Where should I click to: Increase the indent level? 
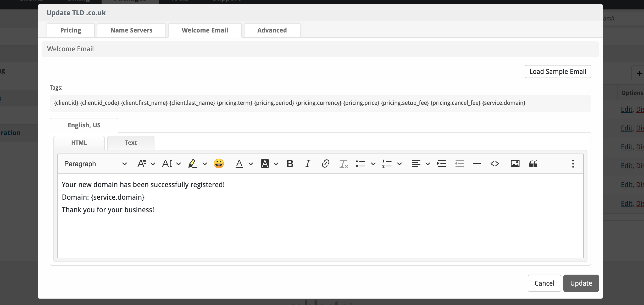(441, 164)
